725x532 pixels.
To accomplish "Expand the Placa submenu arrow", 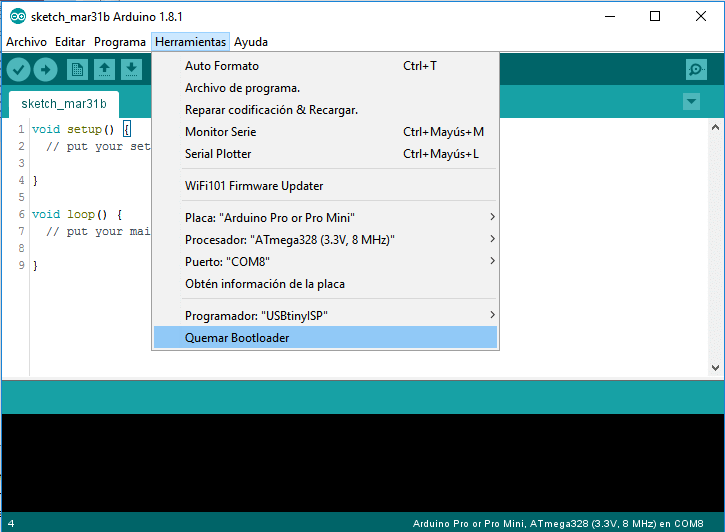I will pyautogui.click(x=492, y=217).
